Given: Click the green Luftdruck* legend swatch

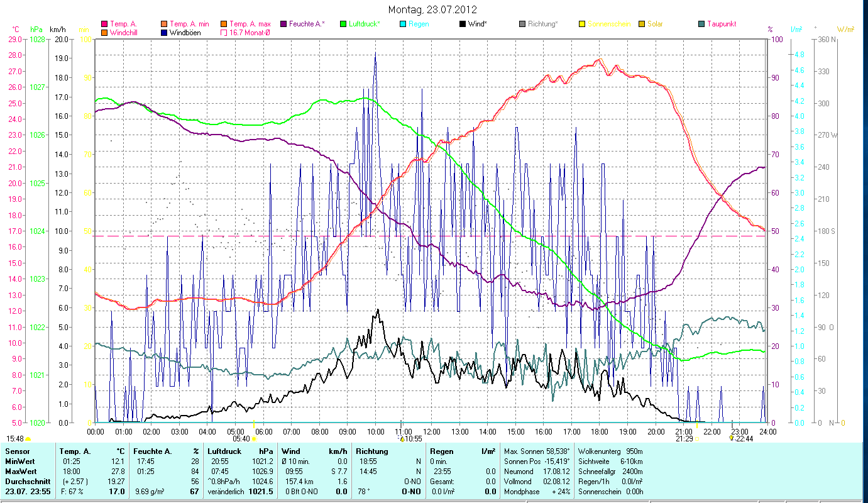Looking at the screenshot, I should click(x=343, y=24).
